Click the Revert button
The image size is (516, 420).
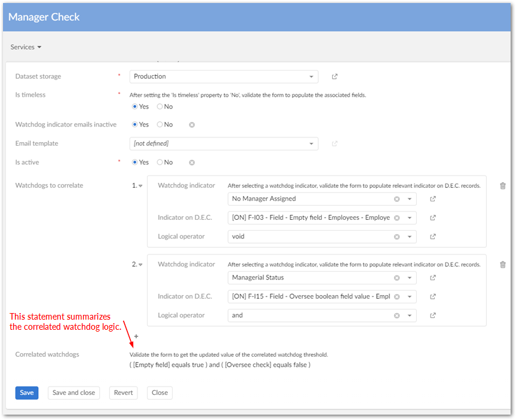pyautogui.click(x=123, y=393)
